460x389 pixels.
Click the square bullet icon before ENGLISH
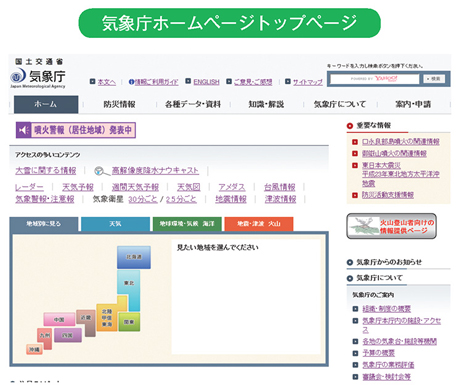tap(188, 81)
